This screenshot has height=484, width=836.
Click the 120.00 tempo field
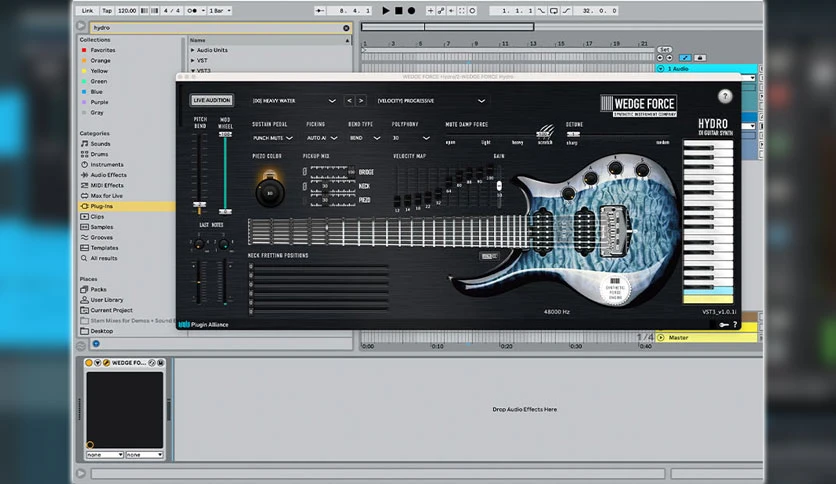(127, 11)
